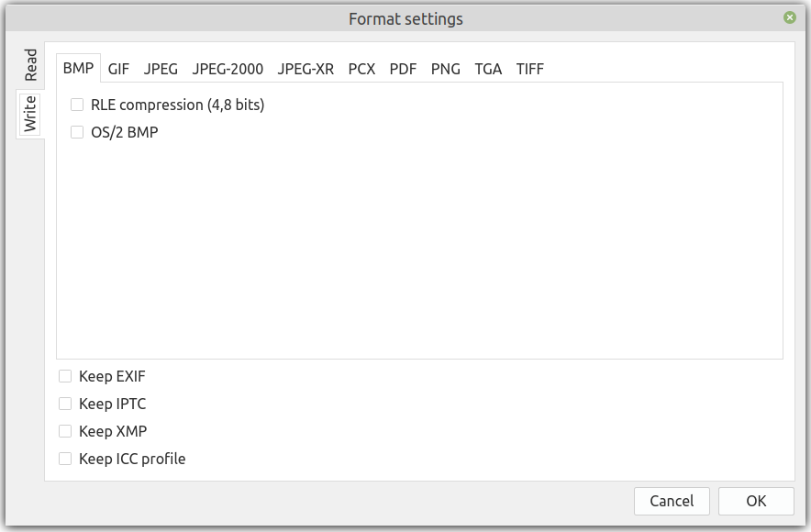The width and height of the screenshot is (811, 532).
Task: Switch to the PNG tab
Action: click(x=445, y=69)
